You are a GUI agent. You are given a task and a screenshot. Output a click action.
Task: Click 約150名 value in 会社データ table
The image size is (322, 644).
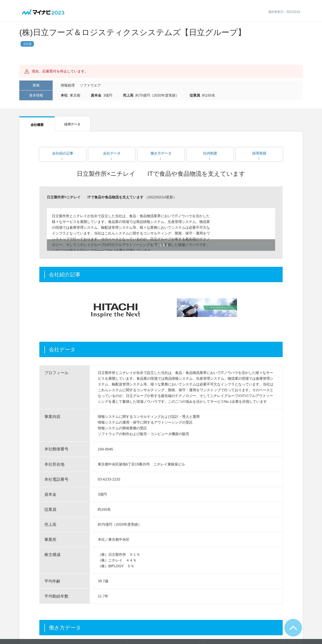(x=104, y=509)
